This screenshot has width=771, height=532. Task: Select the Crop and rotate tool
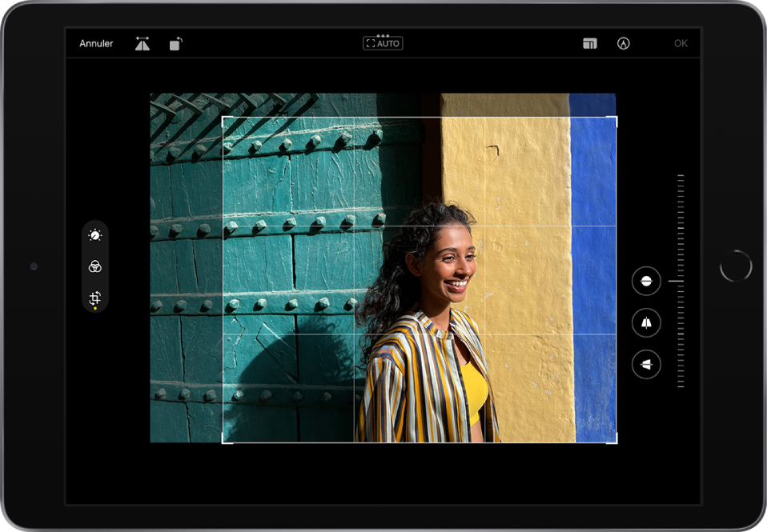pos(95,298)
